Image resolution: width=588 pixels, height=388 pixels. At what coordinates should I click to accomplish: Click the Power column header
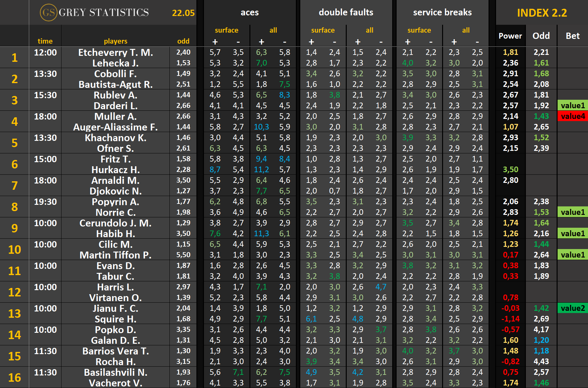[510, 36]
